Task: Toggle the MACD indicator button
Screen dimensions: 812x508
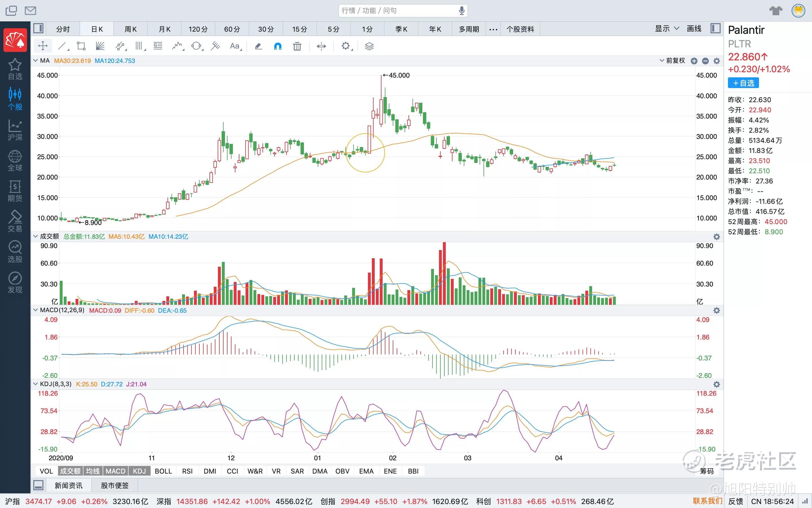Action: (x=115, y=471)
